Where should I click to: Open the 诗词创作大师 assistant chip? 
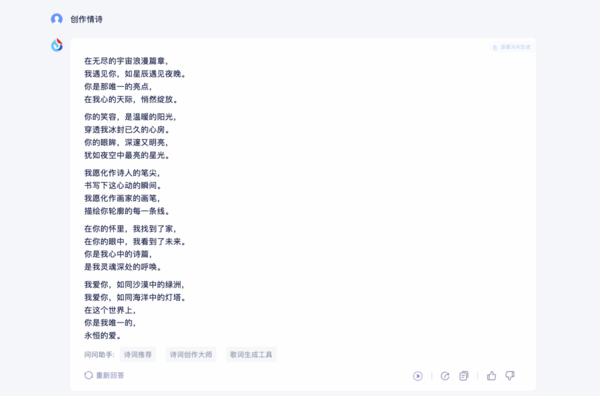point(191,355)
